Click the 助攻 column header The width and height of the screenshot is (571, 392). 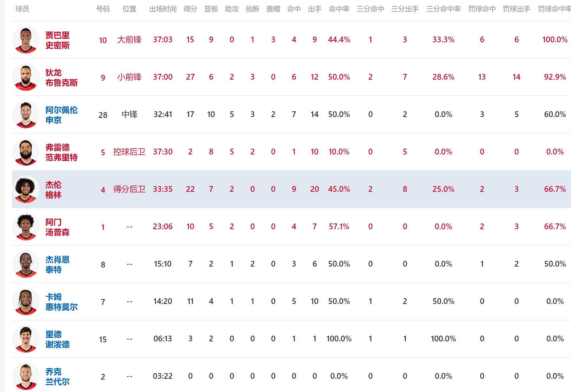[232, 9]
